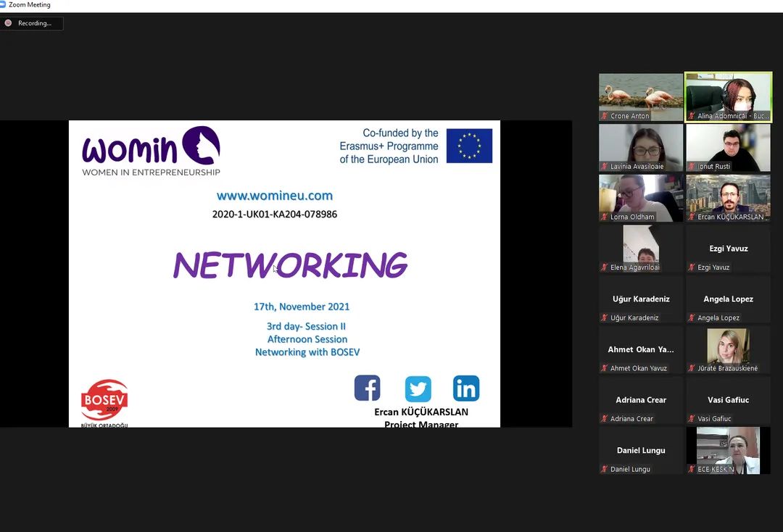Select Lavinia Avasiloaie's video tile
The height and width of the screenshot is (532, 783).
pyautogui.click(x=641, y=148)
